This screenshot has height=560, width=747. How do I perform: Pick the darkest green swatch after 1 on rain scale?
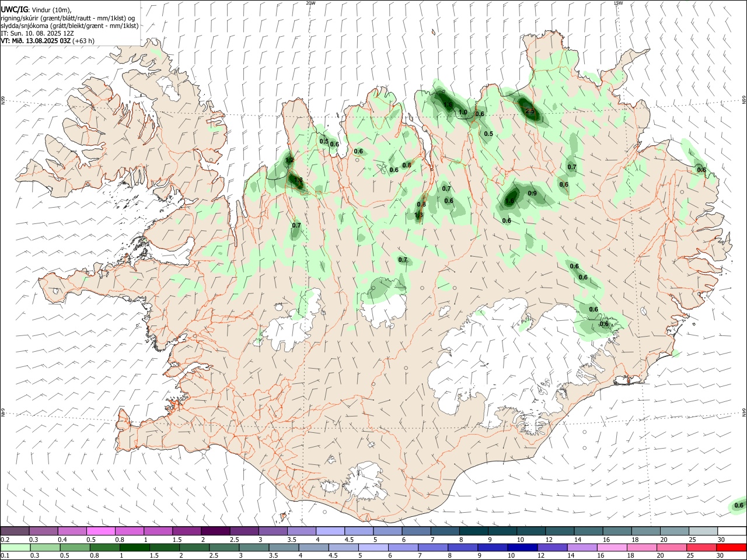tap(134, 547)
